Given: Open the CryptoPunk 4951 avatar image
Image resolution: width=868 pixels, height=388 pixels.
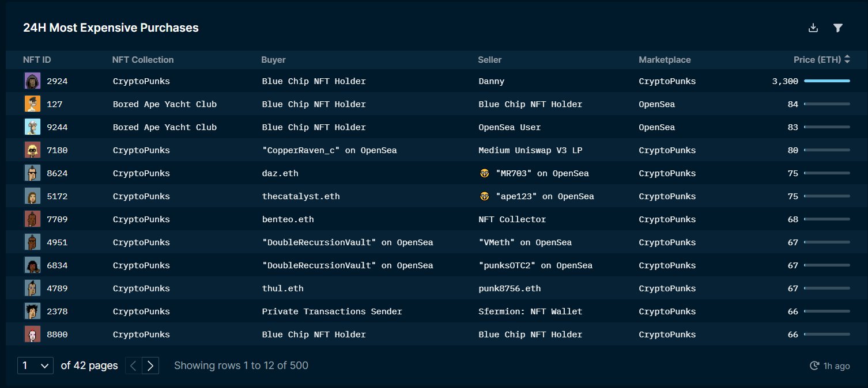Looking at the screenshot, I should pyautogui.click(x=32, y=242).
